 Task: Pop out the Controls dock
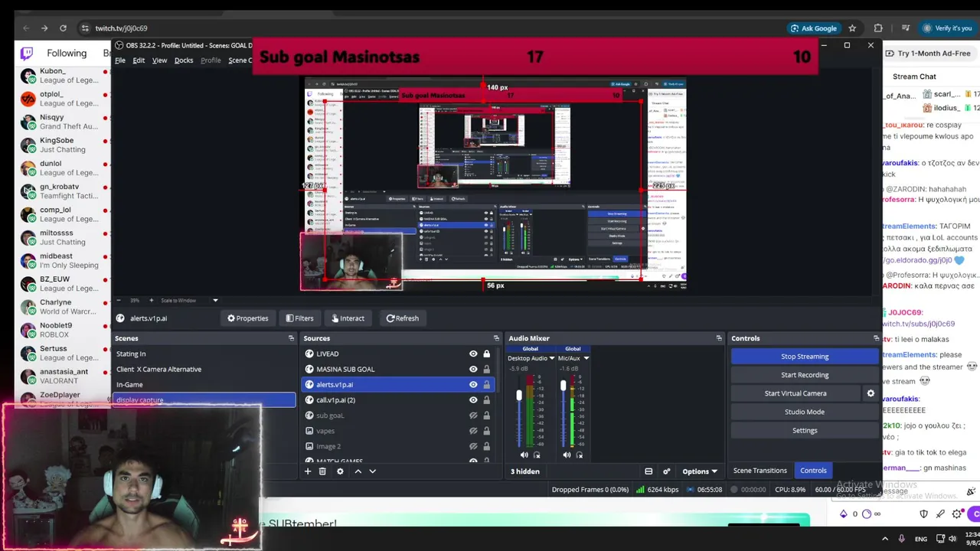(x=876, y=338)
